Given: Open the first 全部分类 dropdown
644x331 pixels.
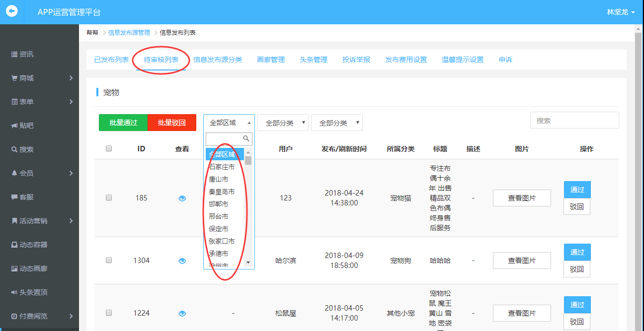Looking at the screenshot, I should coord(282,122).
